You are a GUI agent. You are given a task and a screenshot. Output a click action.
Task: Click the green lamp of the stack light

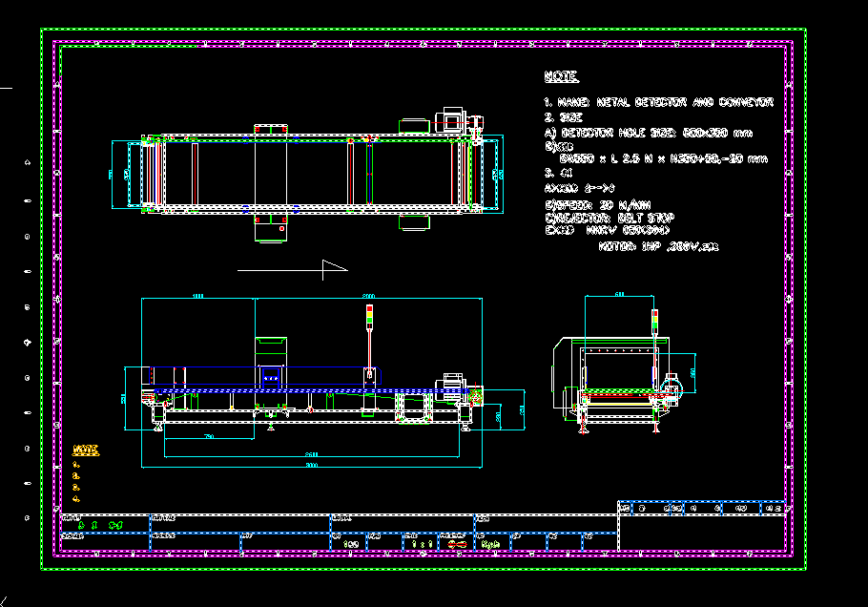click(369, 320)
